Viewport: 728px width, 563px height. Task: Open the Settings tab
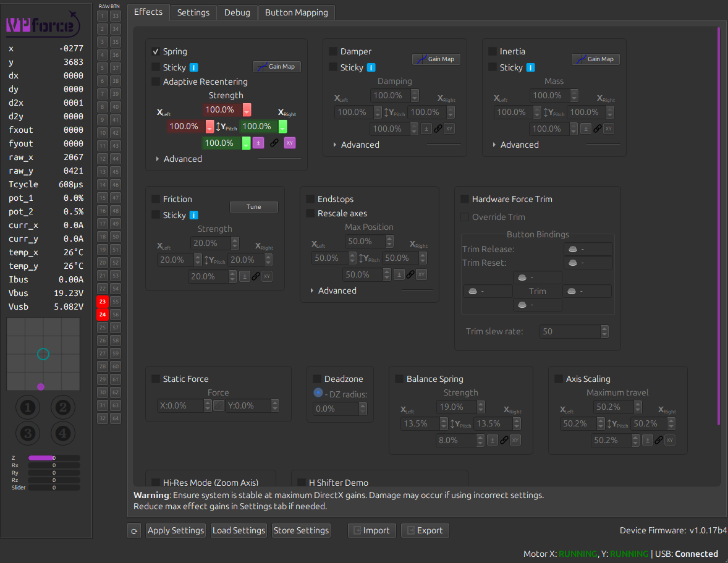coord(193,12)
